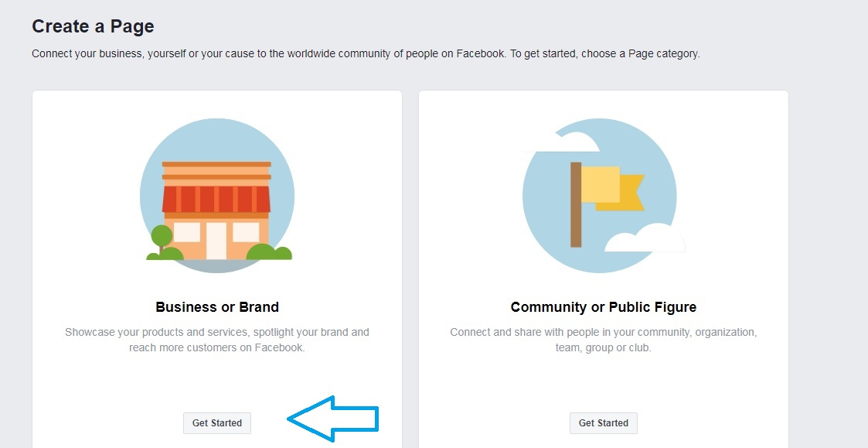This screenshot has height=448, width=868.
Task: Click the white cloud below the flag
Action: click(x=645, y=238)
